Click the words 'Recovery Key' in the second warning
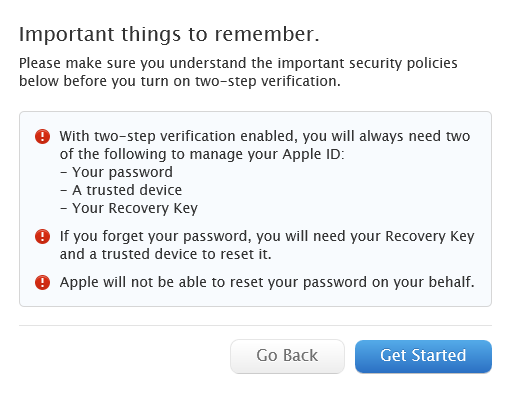 click(x=430, y=237)
